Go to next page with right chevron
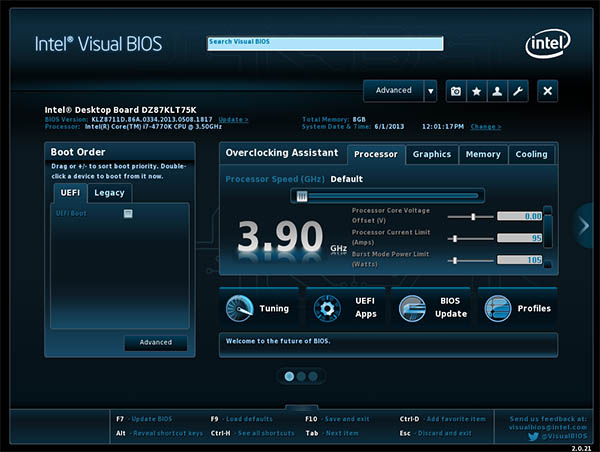 point(585,226)
